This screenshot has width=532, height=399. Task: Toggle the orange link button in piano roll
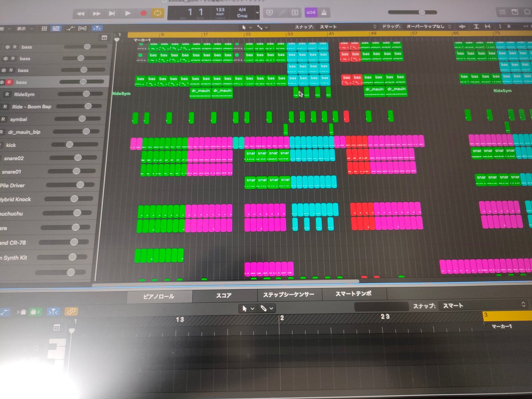(71, 312)
